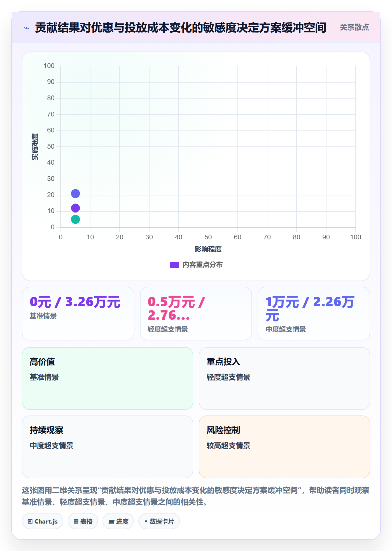Click the blue scatter point near 20
The height and width of the screenshot is (551, 392).
pos(75,193)
